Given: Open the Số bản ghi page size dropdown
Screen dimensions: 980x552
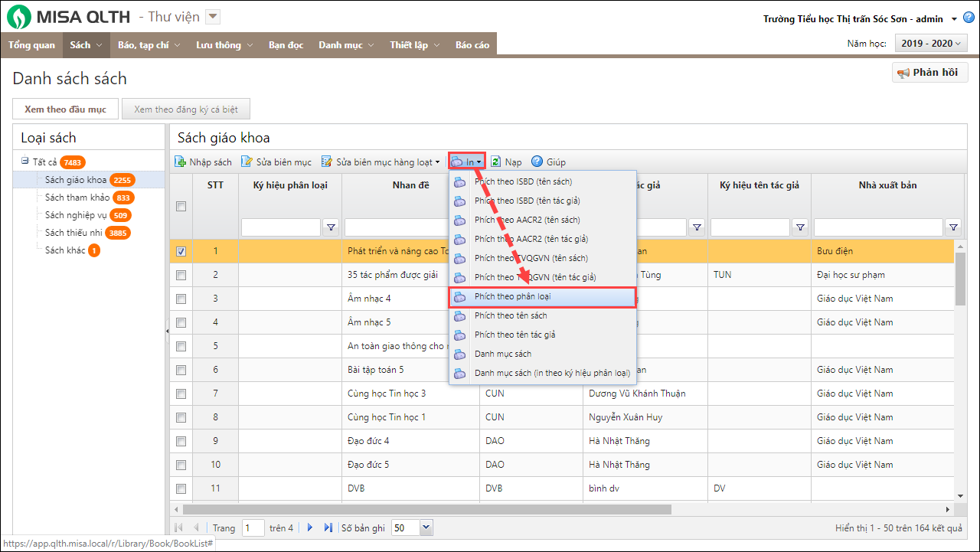Looking at the screenshot, I should click(426, 528).
